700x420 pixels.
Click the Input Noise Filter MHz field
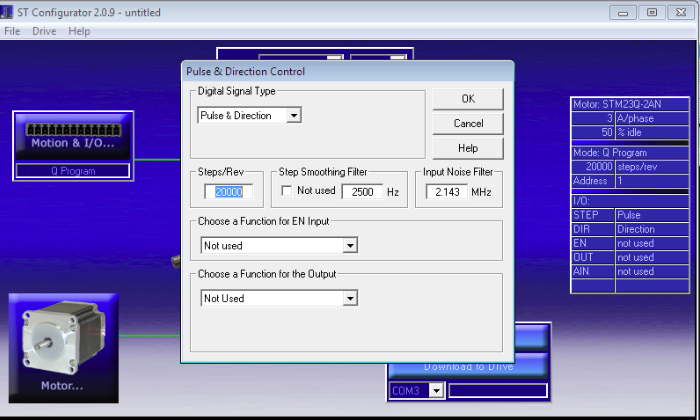[444, 191]
